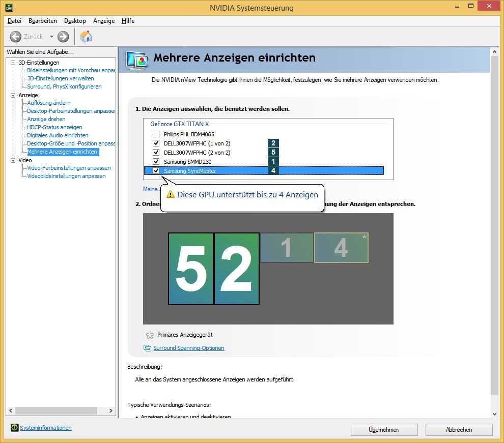Click the Surround Spanning-Optionen icon
Viewport: 504px width, 443px height.
click(x=147, y=348)
